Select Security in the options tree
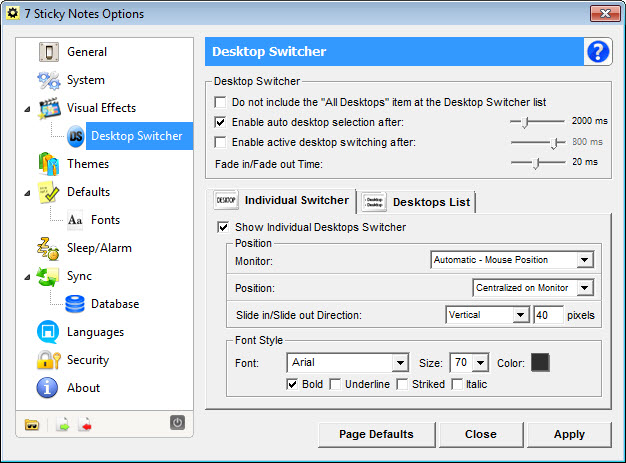 (x=88, y=360)
